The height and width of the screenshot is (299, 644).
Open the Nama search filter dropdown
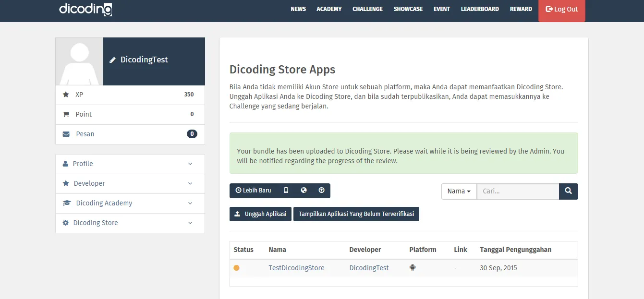tap(459, 191)
